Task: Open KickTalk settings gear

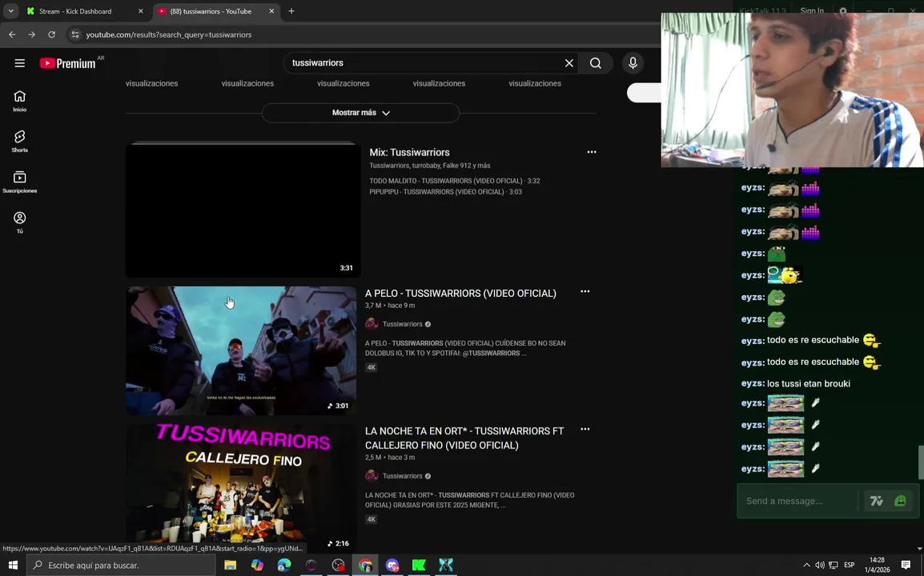Action: [x=842, y=10]
